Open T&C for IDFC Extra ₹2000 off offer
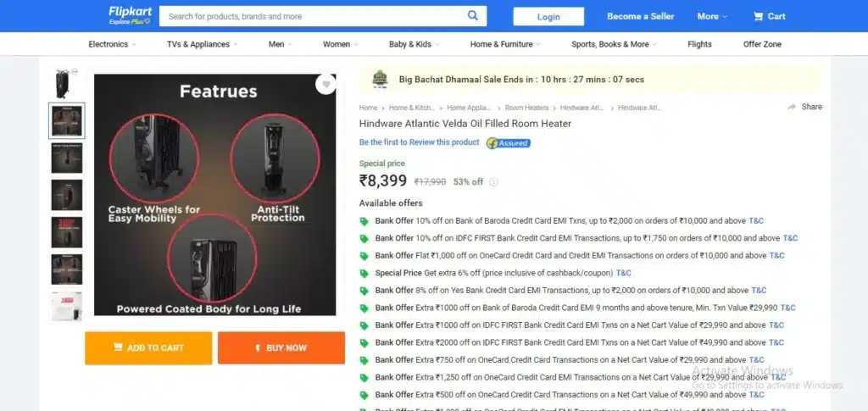The image size is (868, 411). (776, 342)
